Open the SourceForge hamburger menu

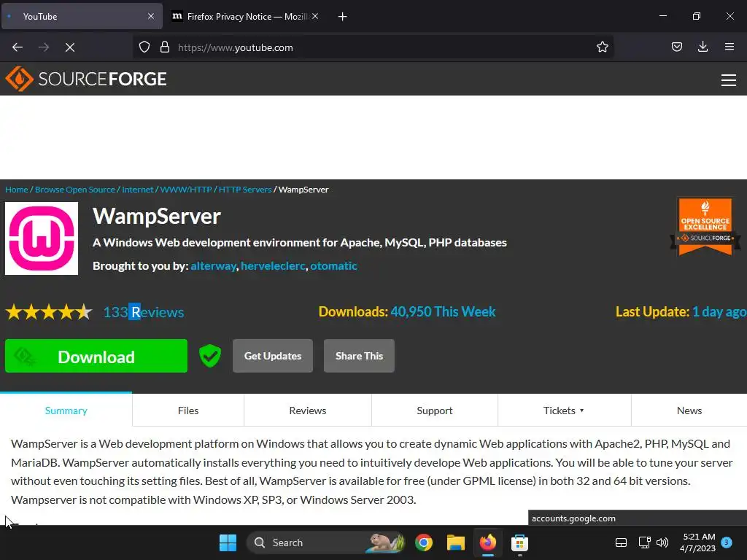729,80
